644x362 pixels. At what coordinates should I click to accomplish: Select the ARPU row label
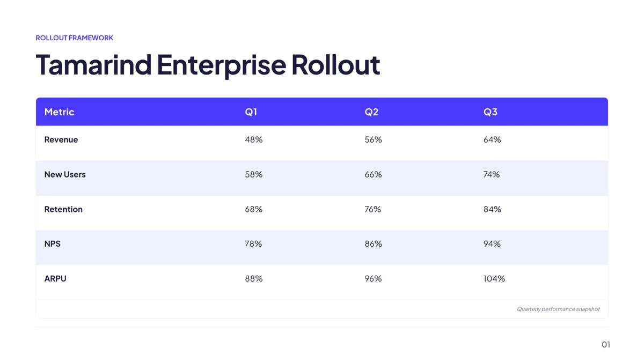pos(55,278)
